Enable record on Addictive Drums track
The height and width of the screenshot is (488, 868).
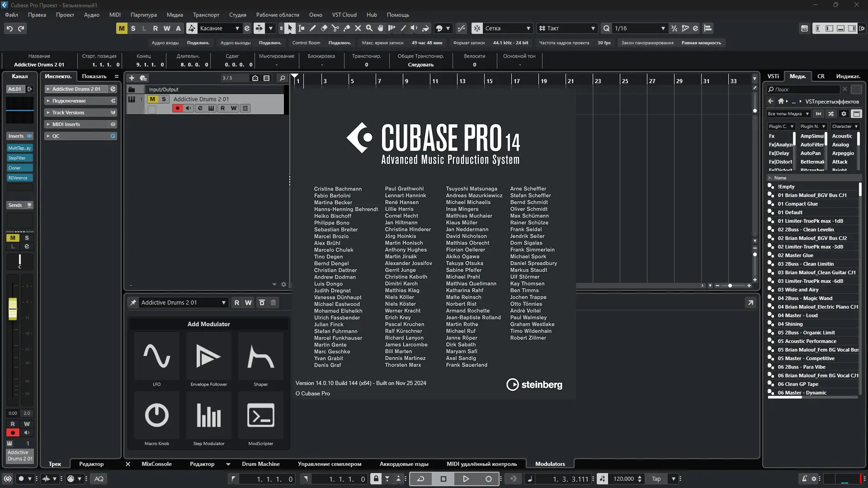click(177, 108)
